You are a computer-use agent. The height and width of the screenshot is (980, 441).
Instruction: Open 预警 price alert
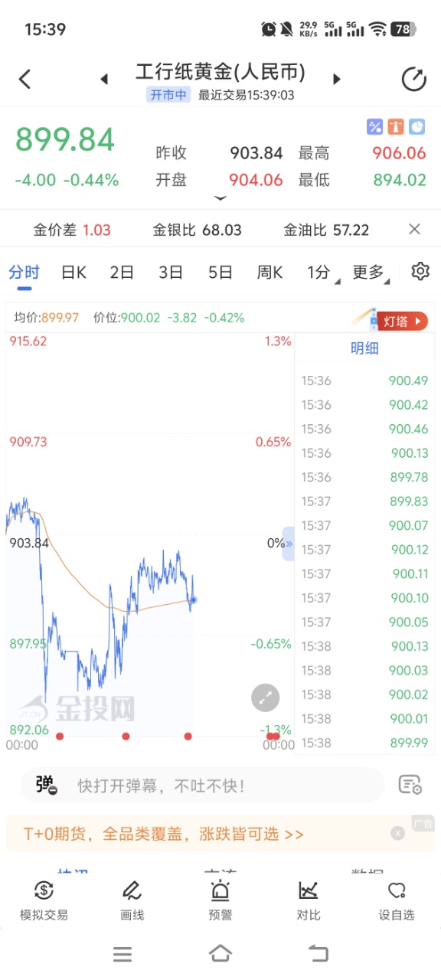[x=220, y=900]
